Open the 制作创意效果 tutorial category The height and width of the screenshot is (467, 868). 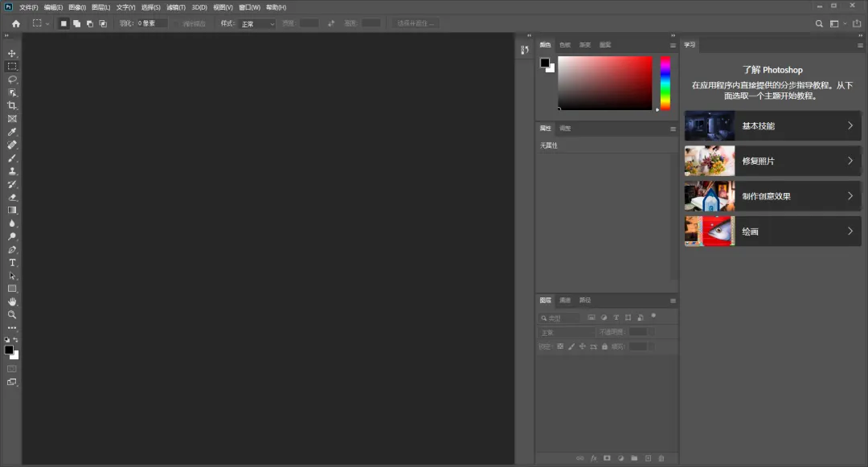(x=773, y=196)
